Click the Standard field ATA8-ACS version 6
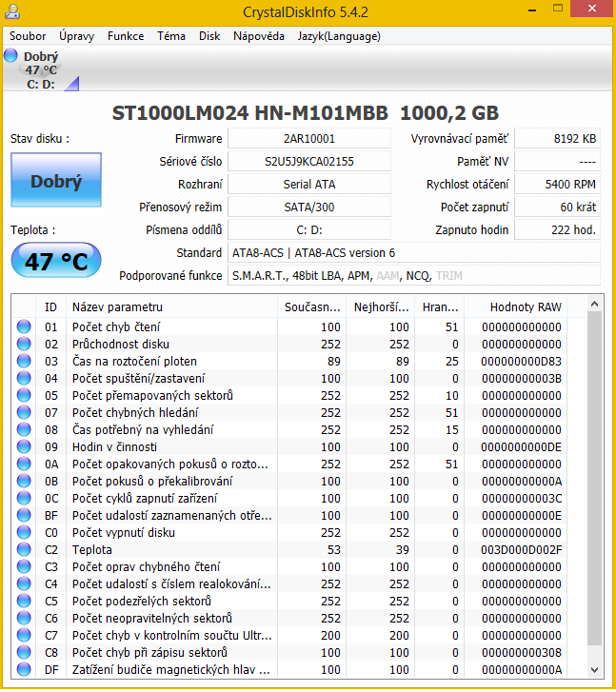The width and height of the screenshot is (616, 692). [x=414, y=253]
